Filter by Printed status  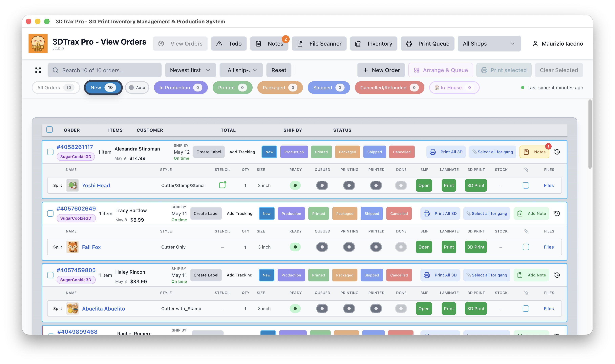[x=232, y=88]
